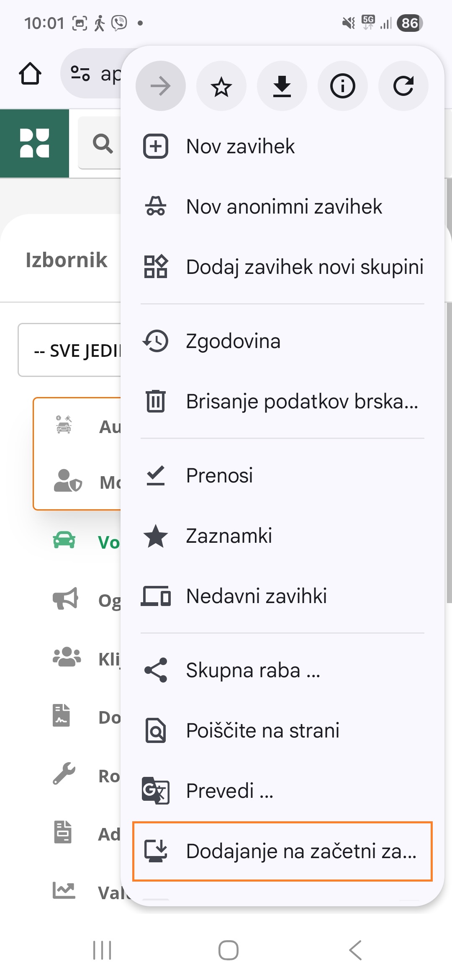Open Zgodovina from the menu
Screen dimensions: 452x980
tap(233, 341)
